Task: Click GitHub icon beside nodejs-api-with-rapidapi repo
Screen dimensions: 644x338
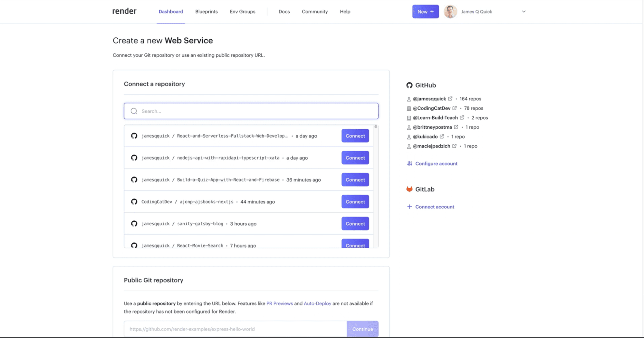Action: pyautogui.click(x=134, y=158)
